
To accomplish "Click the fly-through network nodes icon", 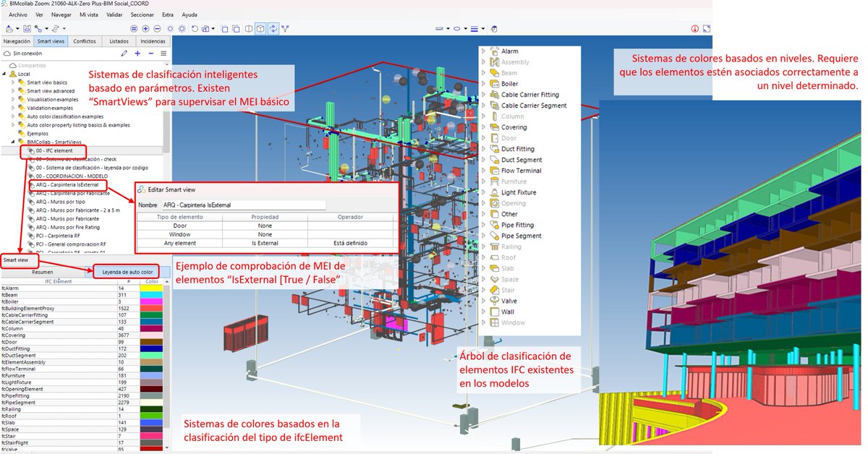I will [285, 29].
